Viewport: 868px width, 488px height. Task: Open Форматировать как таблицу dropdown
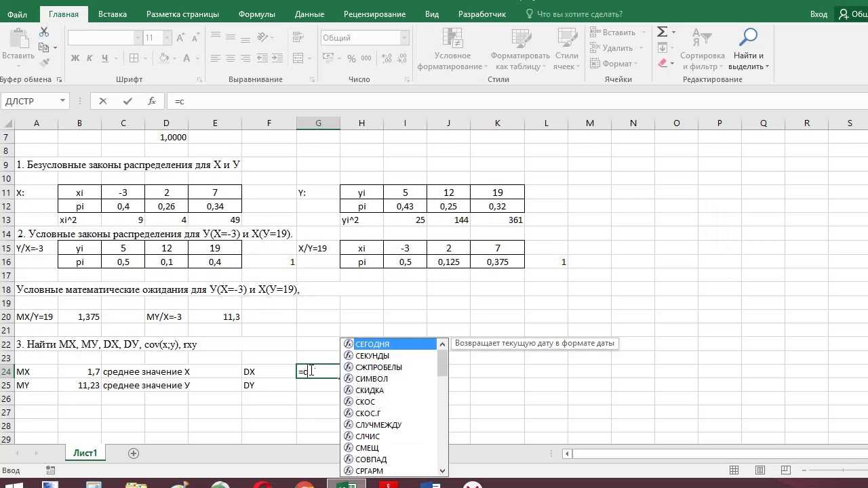(521, 49)
